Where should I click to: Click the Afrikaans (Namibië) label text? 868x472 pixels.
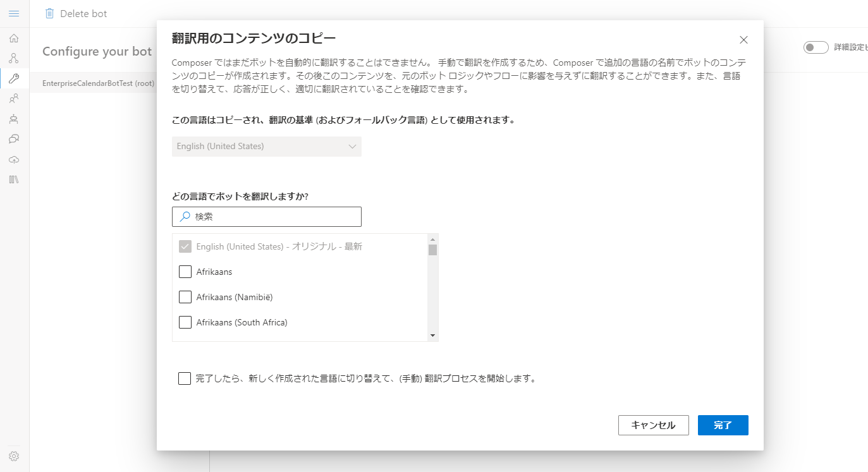click(235, 297)
